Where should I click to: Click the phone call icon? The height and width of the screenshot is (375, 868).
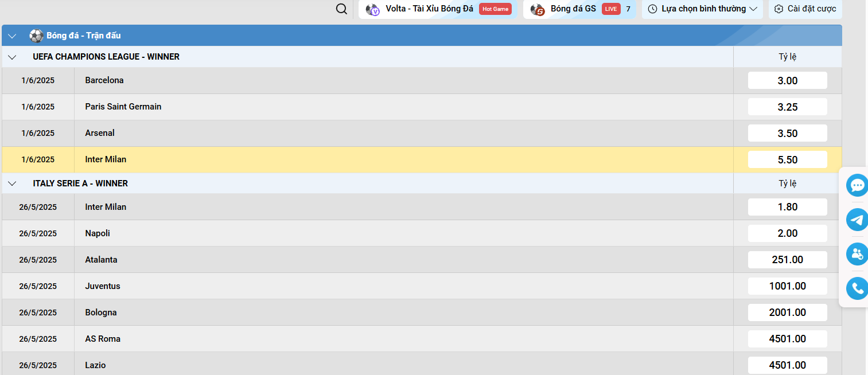[x=858, y=288]
